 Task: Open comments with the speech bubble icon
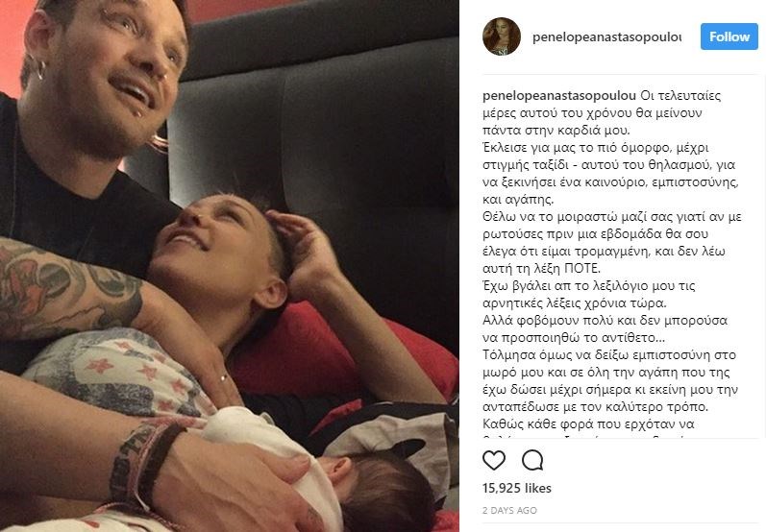coord(532,460)
